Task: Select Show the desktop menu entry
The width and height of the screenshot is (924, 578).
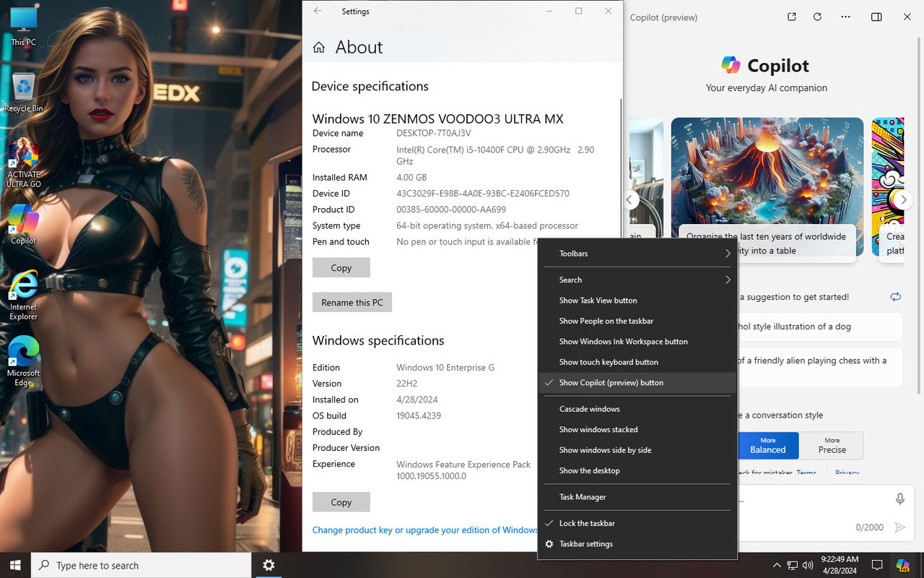Action: 637,470
